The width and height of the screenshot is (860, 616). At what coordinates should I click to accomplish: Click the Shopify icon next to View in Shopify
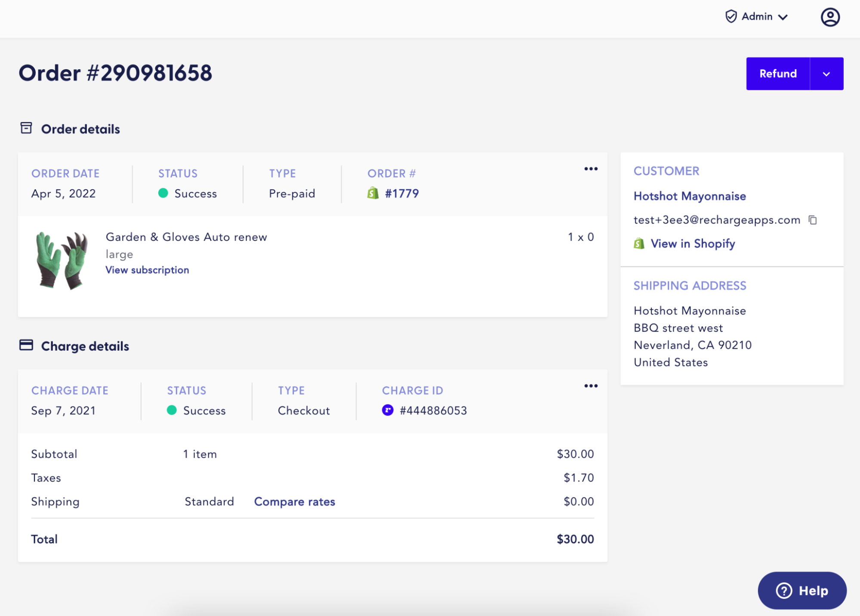(639, 243)
